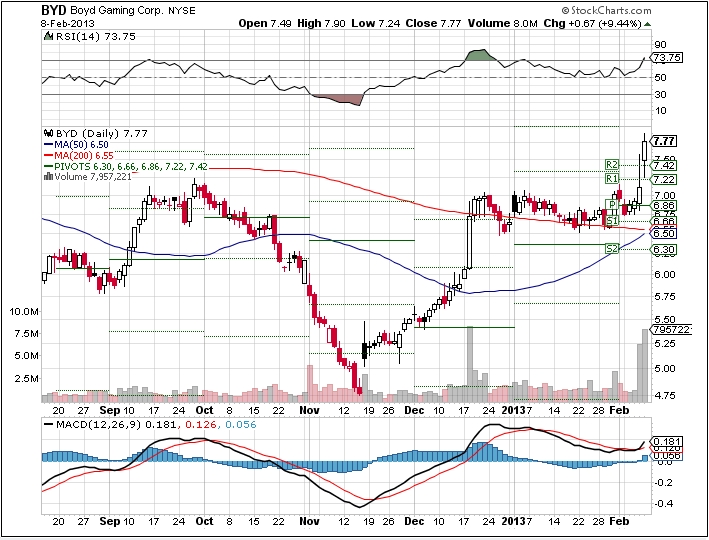Click the Close 7.77 value in header
Image resolution: width=709 pixels, height=540 pixels.
(x=433, y=24)
